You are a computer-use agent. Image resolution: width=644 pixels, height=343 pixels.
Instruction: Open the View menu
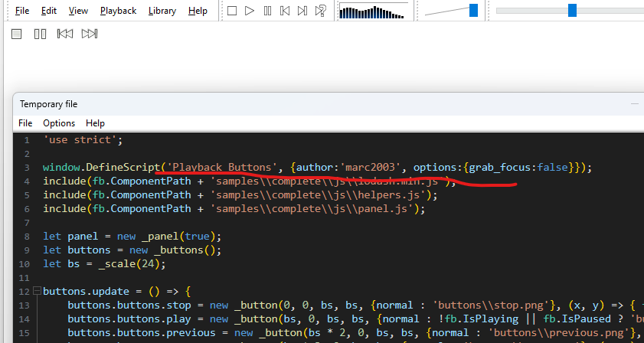tap(78, 11)
